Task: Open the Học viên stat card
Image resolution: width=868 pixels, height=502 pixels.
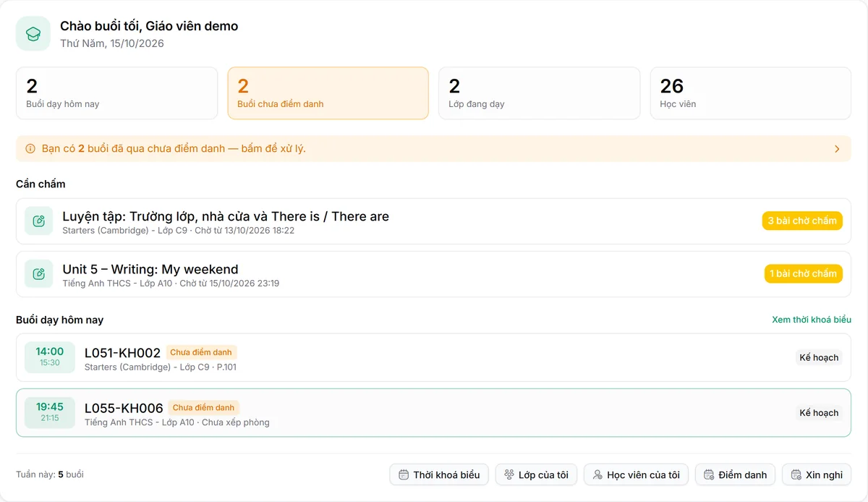Action: click(751, 93)
